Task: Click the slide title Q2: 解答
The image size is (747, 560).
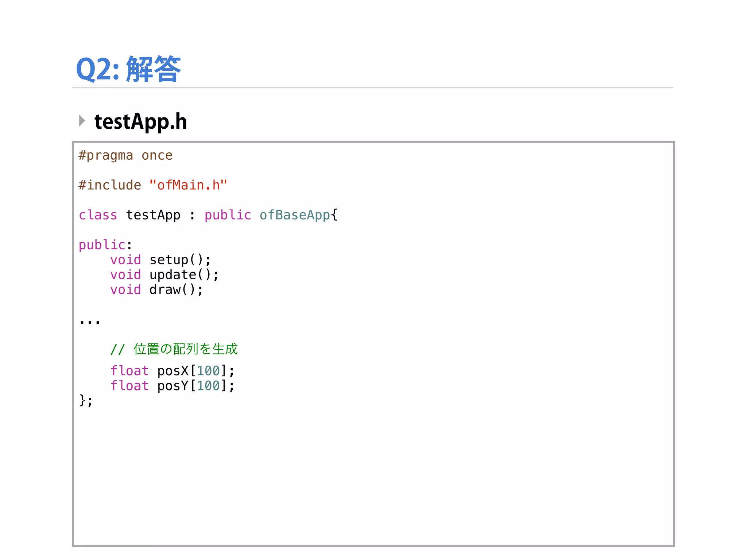Action: (x=128, y=69)
